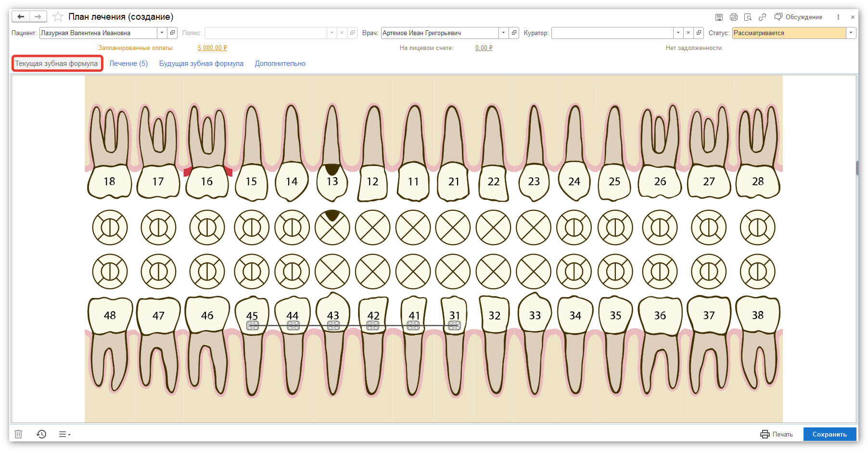
Task: Select lower tooth 36
Action: (660, 345)
